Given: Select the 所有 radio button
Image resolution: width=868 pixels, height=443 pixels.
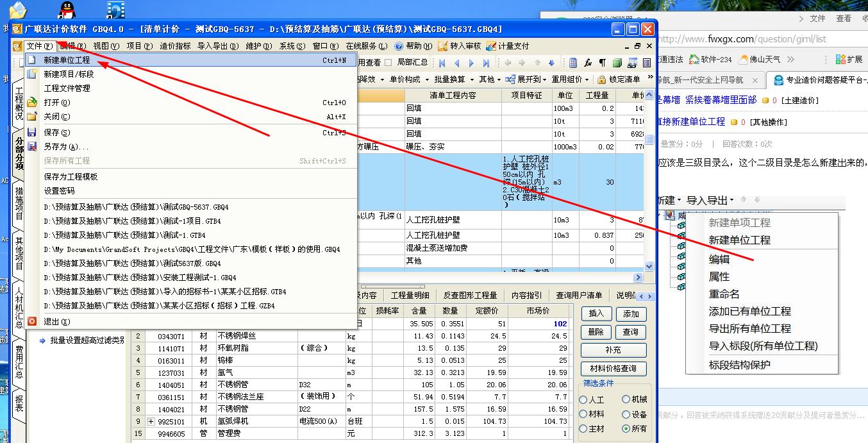Looking at the screenshot, I should click(x=626, y=429).
